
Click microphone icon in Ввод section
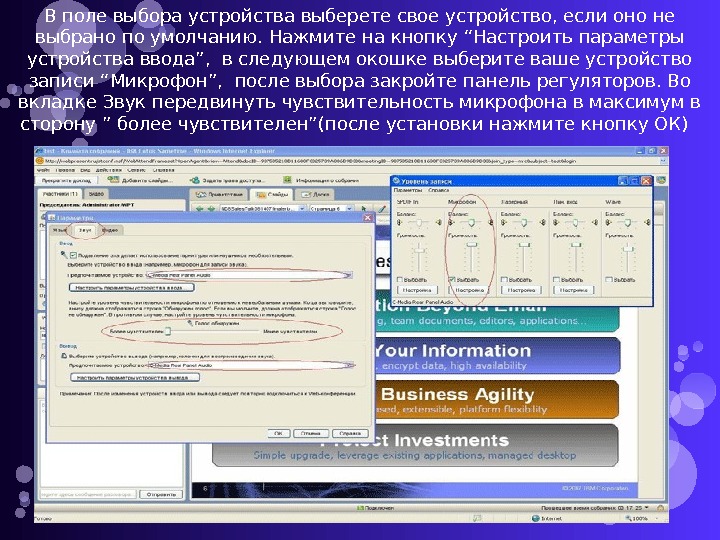64,254
